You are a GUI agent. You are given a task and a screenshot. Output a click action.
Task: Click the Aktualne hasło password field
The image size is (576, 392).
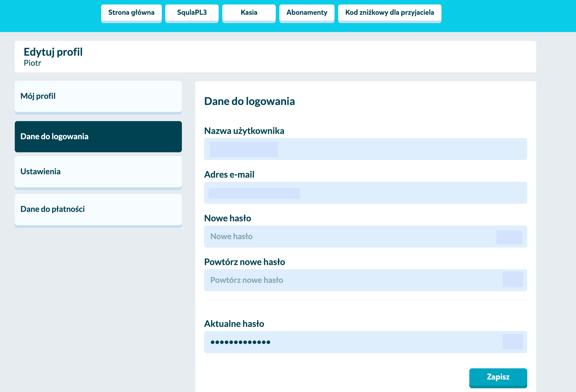(365, 342)
